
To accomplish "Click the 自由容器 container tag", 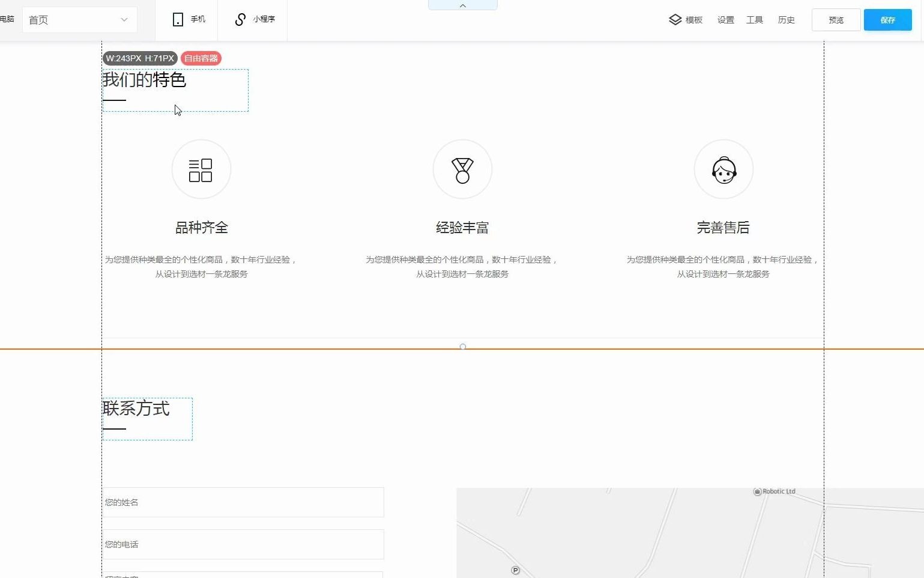I will (201, 58).
